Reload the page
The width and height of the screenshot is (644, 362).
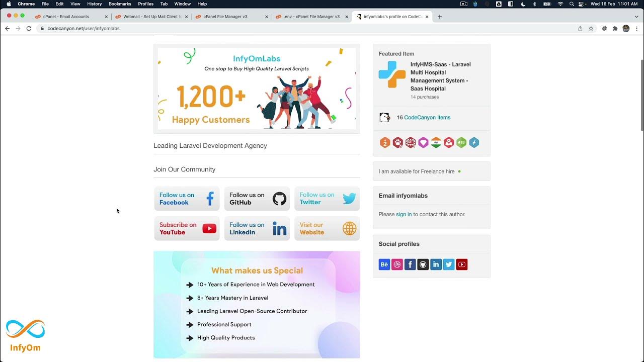[29, 29]
